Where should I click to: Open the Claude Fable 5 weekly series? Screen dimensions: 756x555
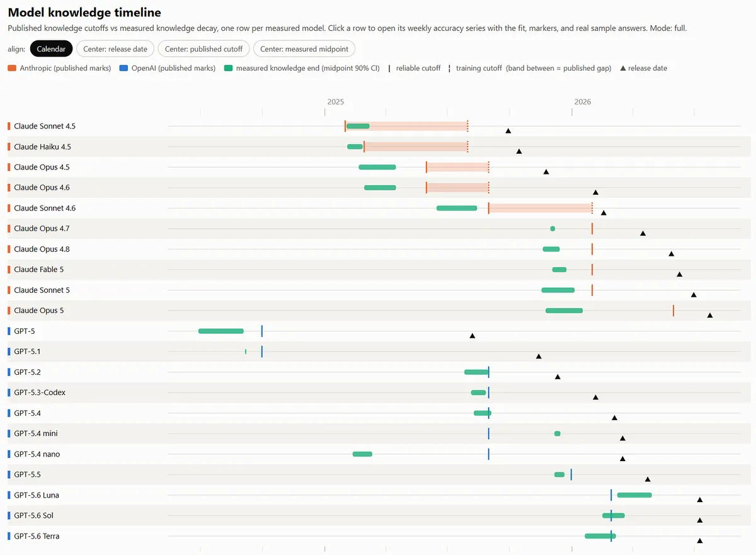coord(378,270)
